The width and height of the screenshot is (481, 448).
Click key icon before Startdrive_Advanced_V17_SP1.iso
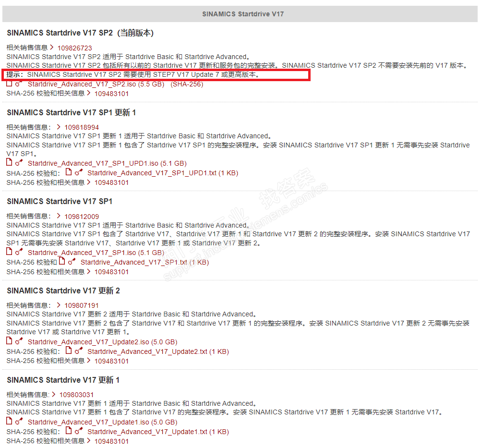click(19, 252)
